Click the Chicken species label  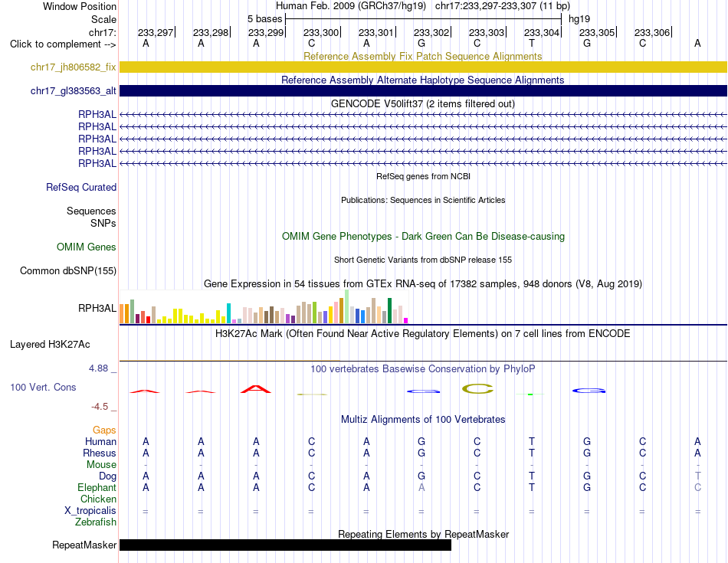tap(98, 499)
